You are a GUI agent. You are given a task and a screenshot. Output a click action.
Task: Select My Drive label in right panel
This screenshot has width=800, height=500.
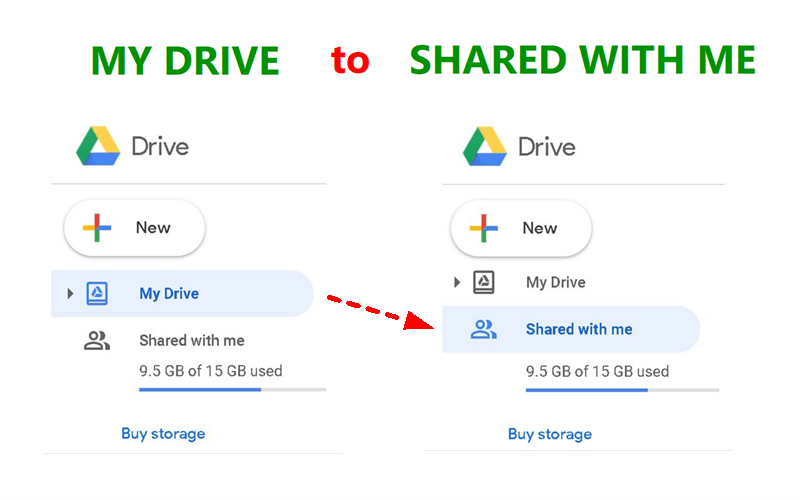556,283
